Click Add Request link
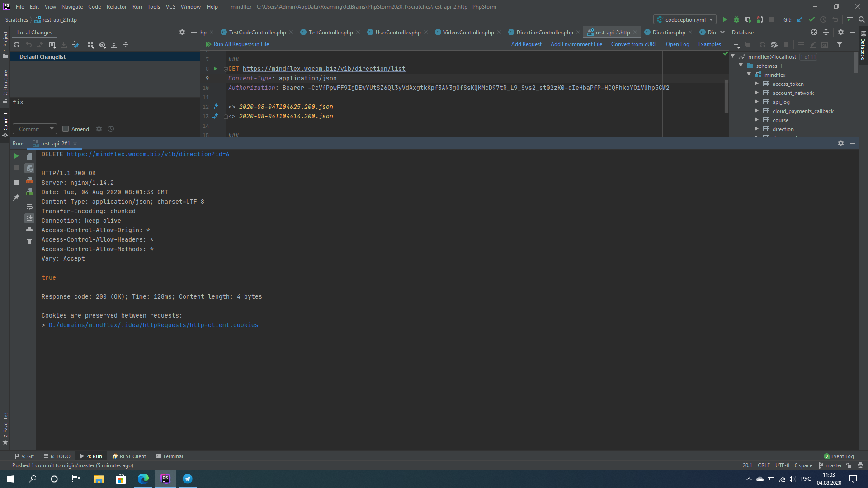 coord(526,44)
